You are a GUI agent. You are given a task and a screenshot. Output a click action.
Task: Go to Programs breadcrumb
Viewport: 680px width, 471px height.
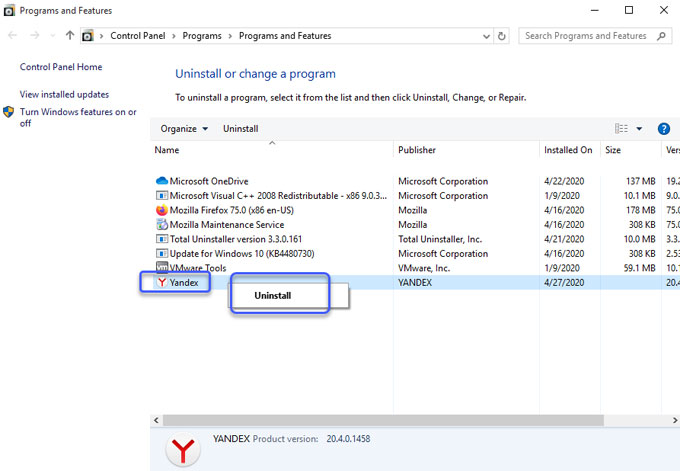click(202, 36)
